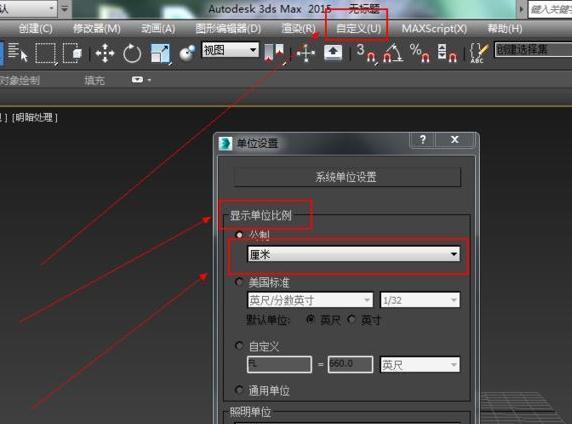Click the 明暗处理 viewport label

[x=35, y=117]
